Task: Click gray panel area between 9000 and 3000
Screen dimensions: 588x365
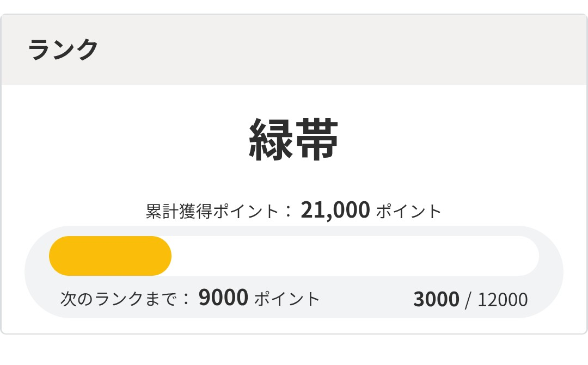Action: coord(365,299)
